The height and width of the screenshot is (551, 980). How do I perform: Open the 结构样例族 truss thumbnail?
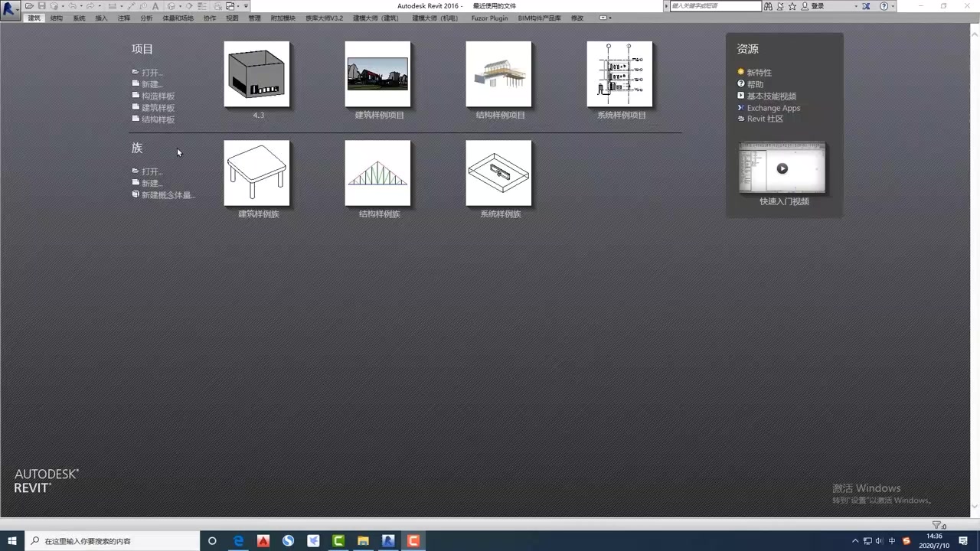[x=377, y=173]
